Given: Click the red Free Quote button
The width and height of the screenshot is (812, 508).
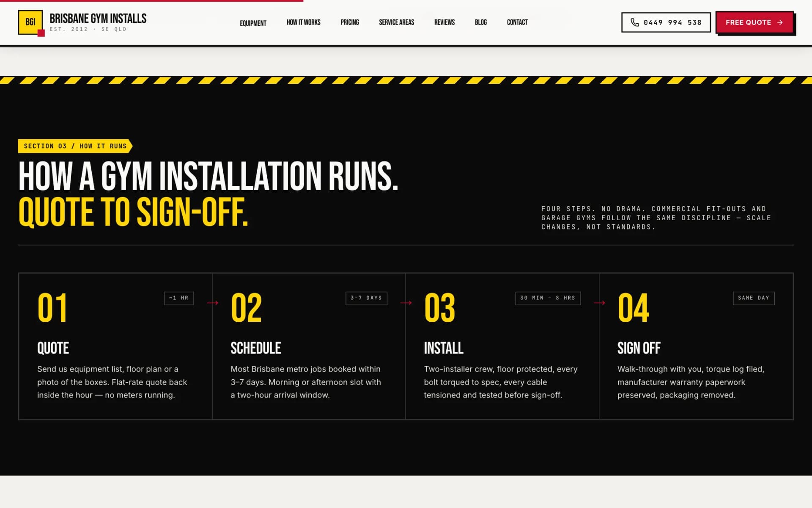Looking at the screenshot, I should (754, 22).
